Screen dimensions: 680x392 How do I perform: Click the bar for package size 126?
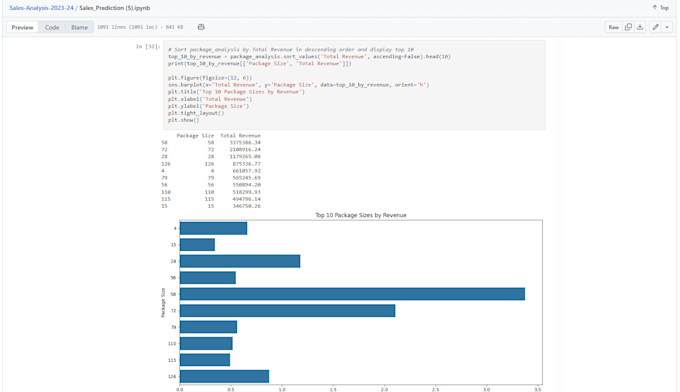click(x=224, y=376)
